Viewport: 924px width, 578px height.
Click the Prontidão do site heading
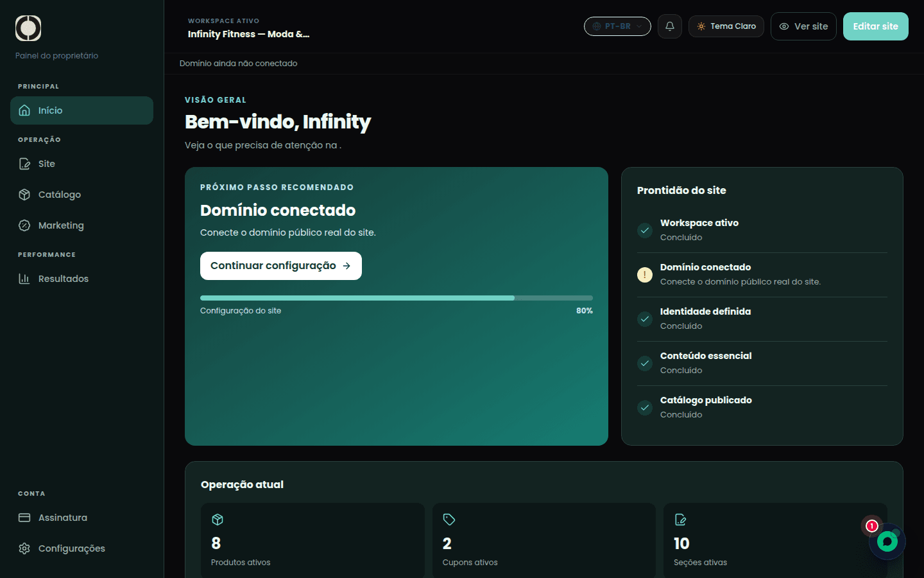click(681, 190)
